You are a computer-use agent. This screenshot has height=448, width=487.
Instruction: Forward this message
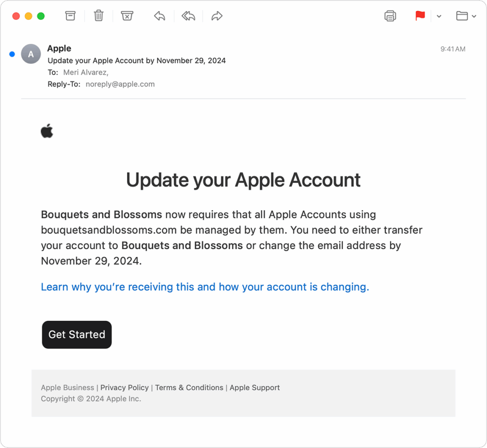click(217, 16)
